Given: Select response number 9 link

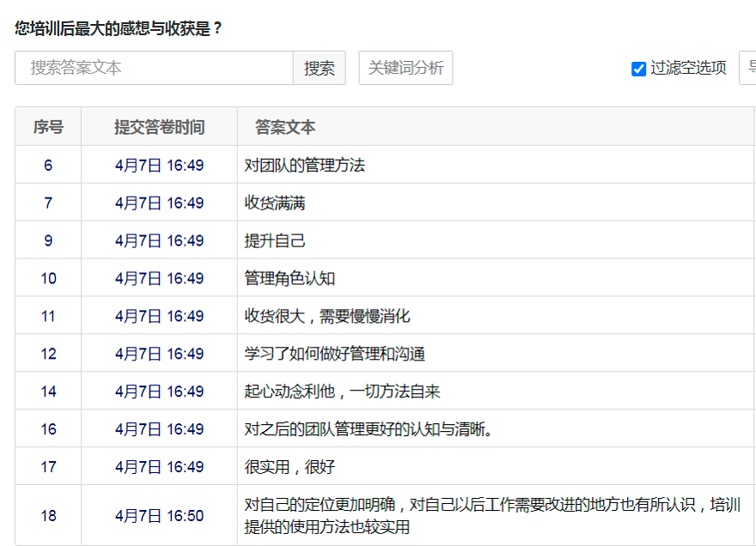Looking at the screenshot, I should 48,240.
